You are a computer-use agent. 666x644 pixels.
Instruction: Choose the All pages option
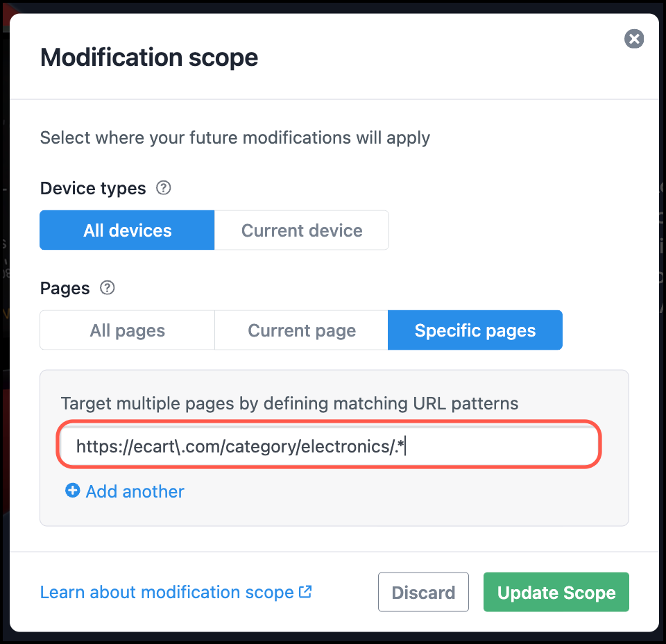coord(127,330)
